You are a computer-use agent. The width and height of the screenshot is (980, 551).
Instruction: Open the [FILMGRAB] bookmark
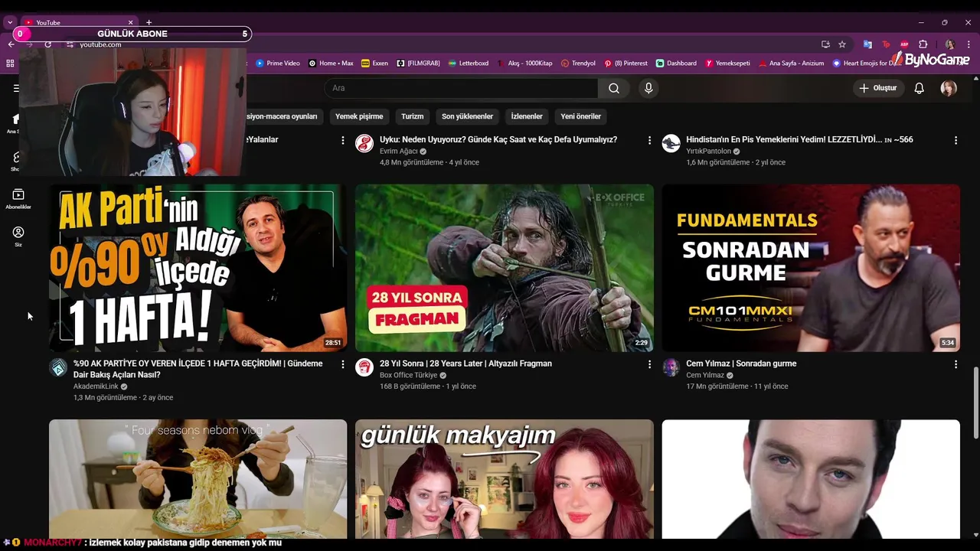(x=418, y=64)
